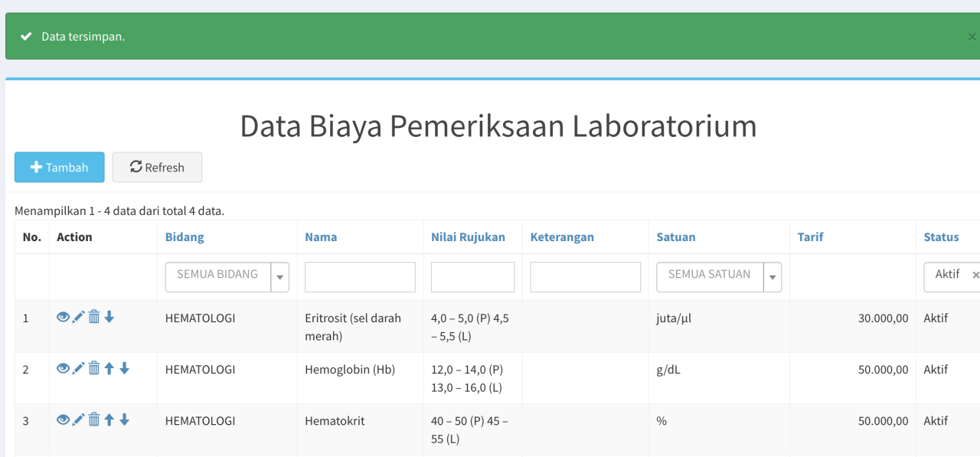Move Hemoglobin (Hb) row down
Image resolution: width=980 pixels, height=457 pixels.
[124, 369]
